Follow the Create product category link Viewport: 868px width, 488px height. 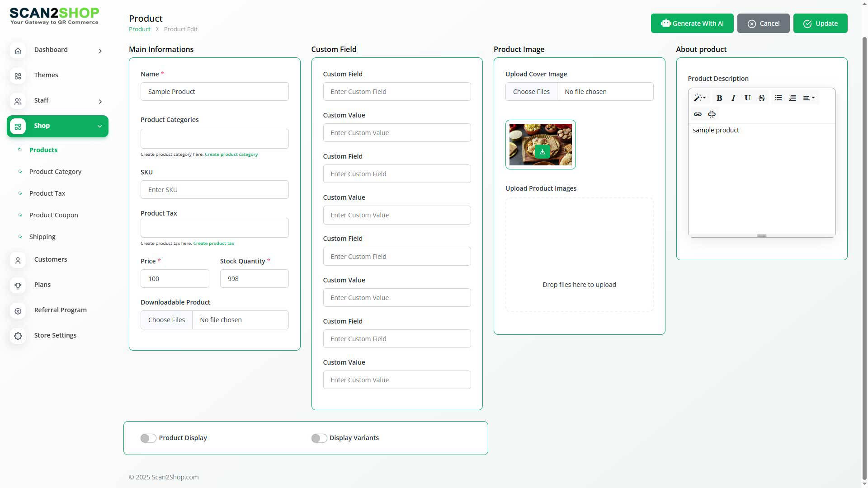click(x=231, y=155)
